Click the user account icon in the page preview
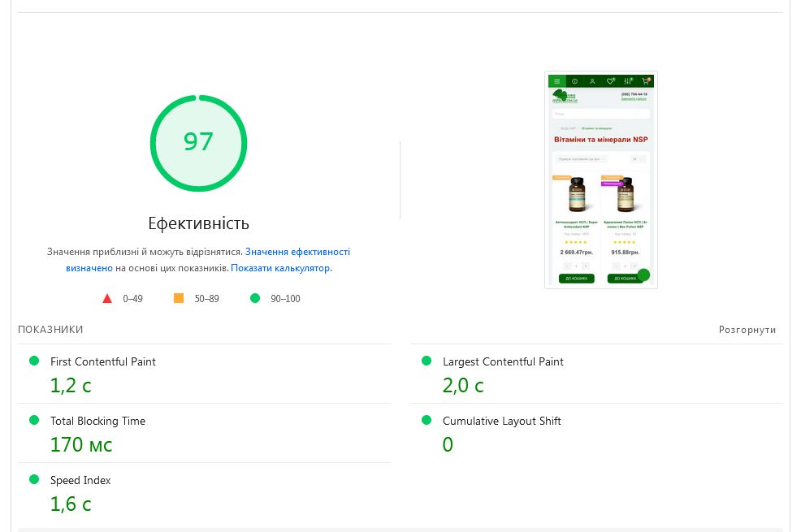Screen dimensions: 801x532 [x=592, y=81]
